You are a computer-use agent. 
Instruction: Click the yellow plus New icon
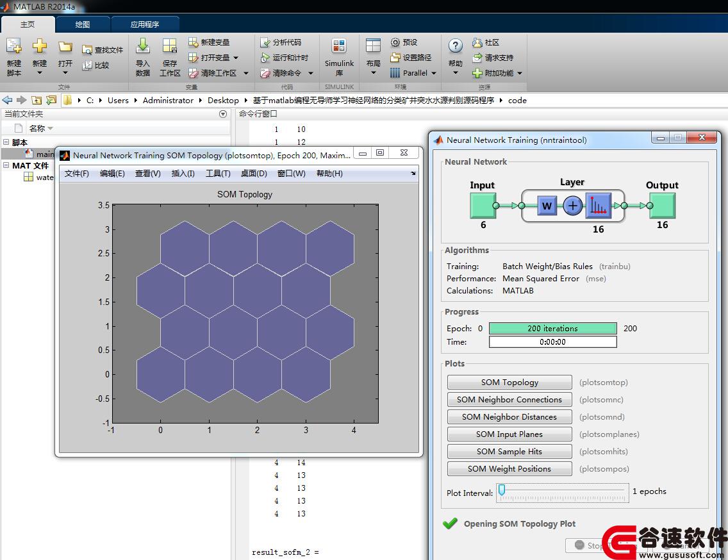(40, 46)
